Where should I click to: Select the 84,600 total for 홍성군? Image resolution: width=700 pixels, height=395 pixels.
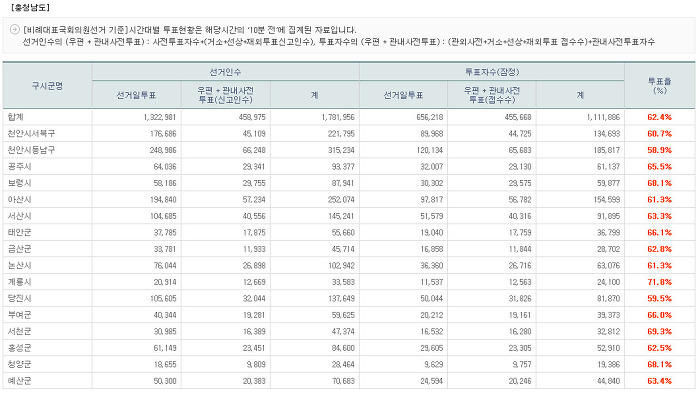[x=343, y=349]
